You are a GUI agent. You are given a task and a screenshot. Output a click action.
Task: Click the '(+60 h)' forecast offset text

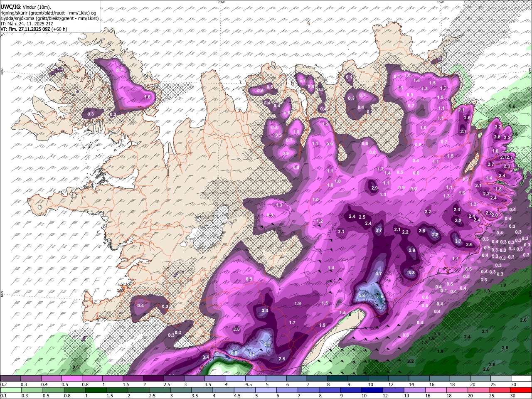coord(59,29)
